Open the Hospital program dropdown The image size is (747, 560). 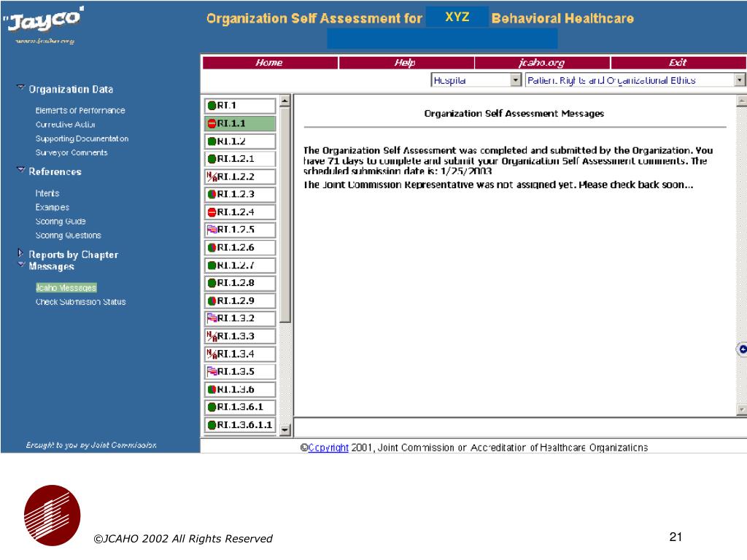(x=516, y=80)
